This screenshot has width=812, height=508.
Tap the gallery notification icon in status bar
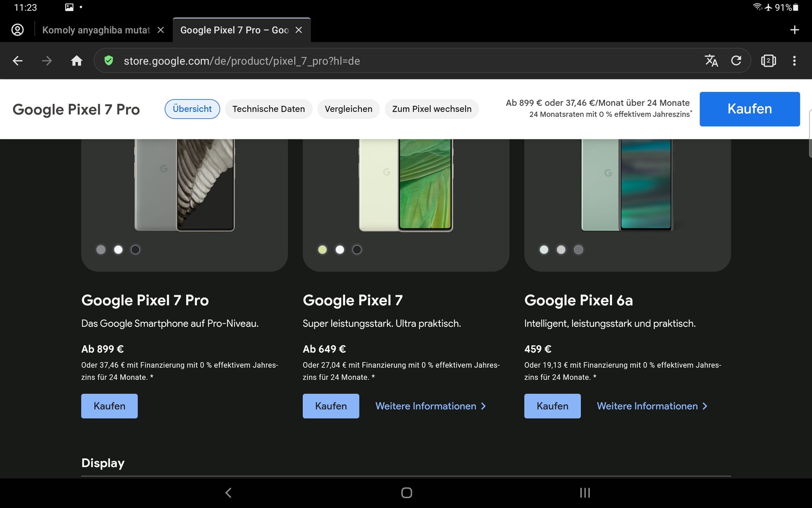(69, 7)
